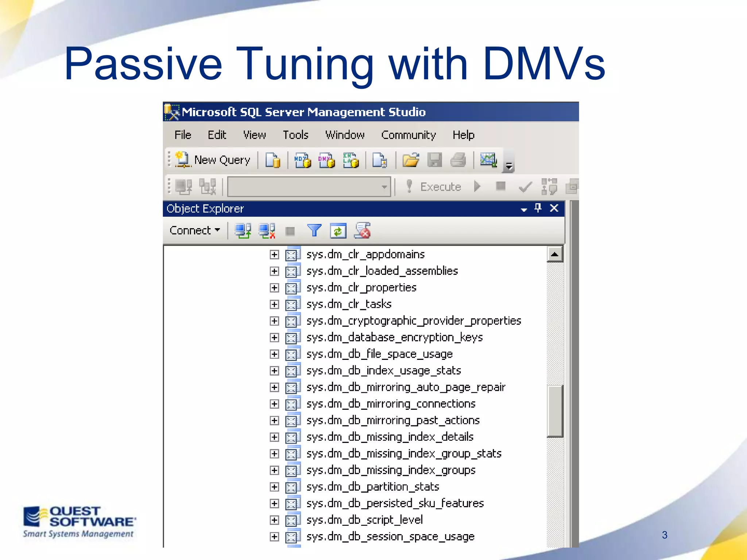Open the Help menu
The width and height of the screenshot is (747, 560).
(464, 135)
